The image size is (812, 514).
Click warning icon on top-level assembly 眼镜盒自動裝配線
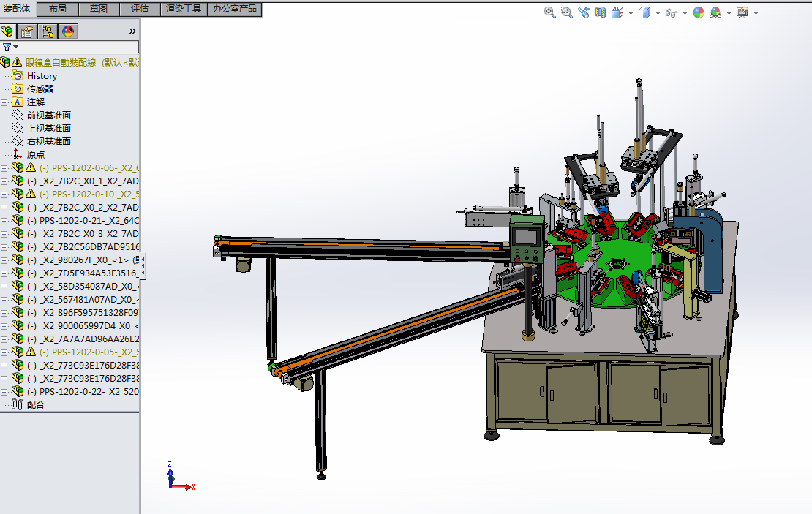17,62
